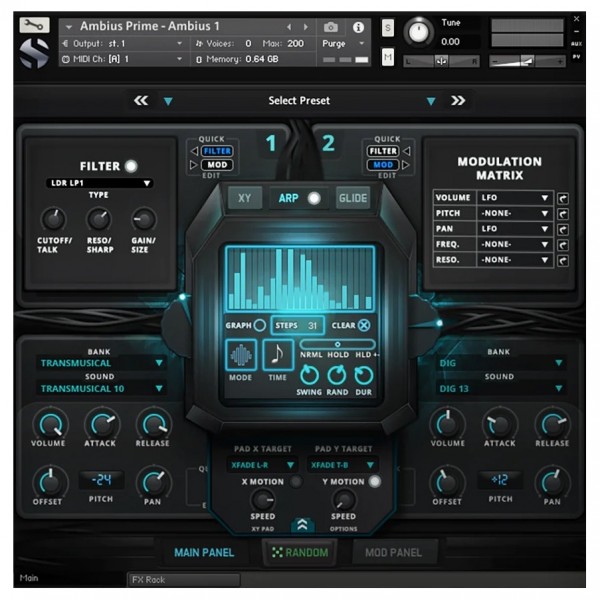Screen dimensions: 600x600
Task: Click the arp MODE waveform icon
Action: [241, 355]
